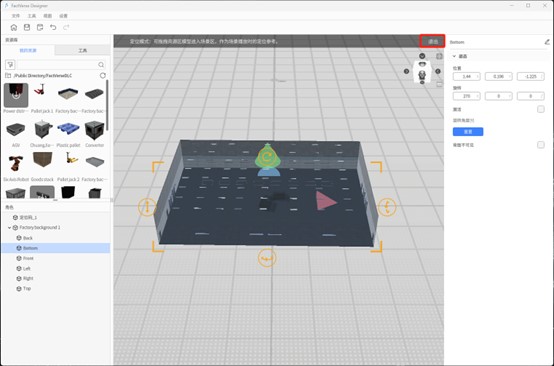Click the left orange circular arrow handle
Image resolution: width=554 pixels, height=366 pixels.
pyautogui.click(x=147, y=207)
